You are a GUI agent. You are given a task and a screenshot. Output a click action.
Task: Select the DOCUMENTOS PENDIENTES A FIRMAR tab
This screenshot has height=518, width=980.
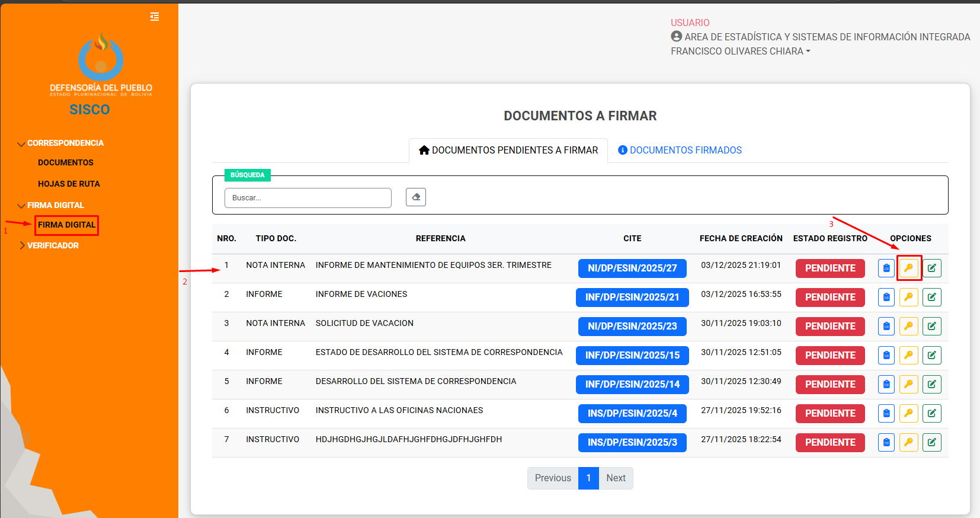tap(508, 151)
